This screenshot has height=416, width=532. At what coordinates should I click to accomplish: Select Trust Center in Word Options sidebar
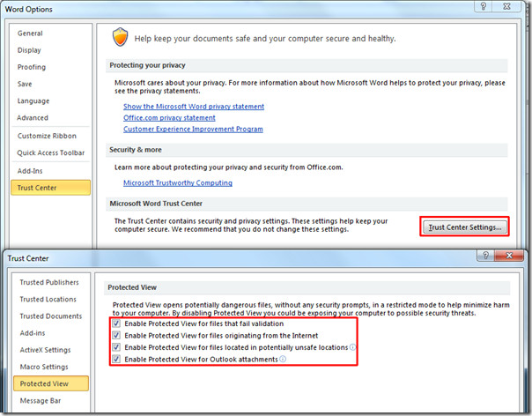[x=50, y=188]
